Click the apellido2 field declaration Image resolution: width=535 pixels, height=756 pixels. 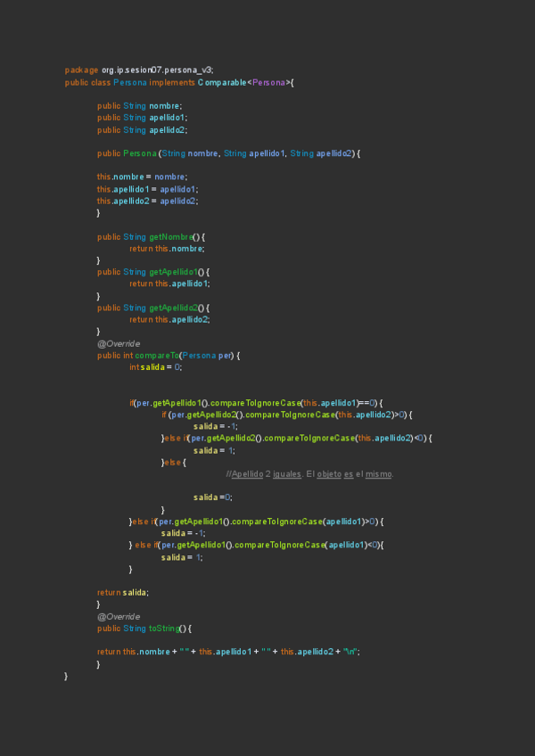click(168, 130)
